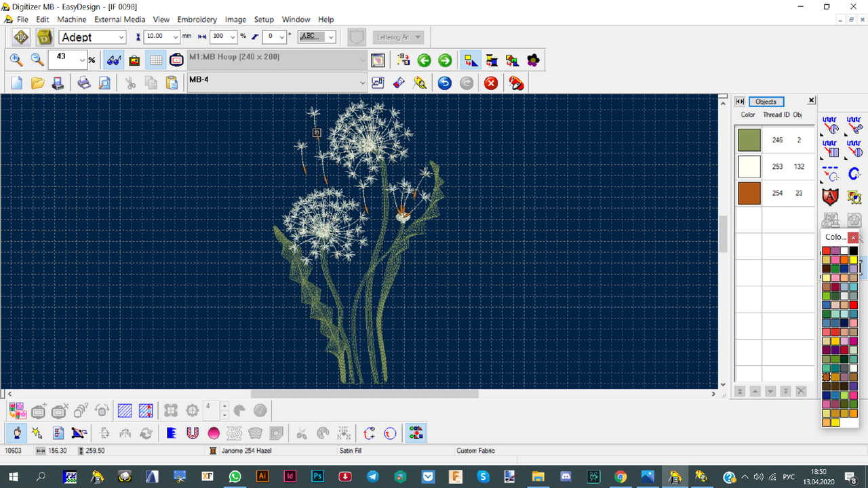Toggle the show bitmap image button
Viewport: 868px width, 488px height.
pos(134,60)
